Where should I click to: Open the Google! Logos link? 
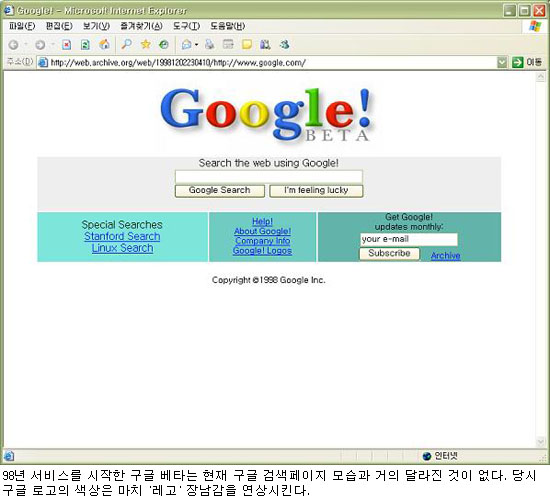(x=262, y=251)
